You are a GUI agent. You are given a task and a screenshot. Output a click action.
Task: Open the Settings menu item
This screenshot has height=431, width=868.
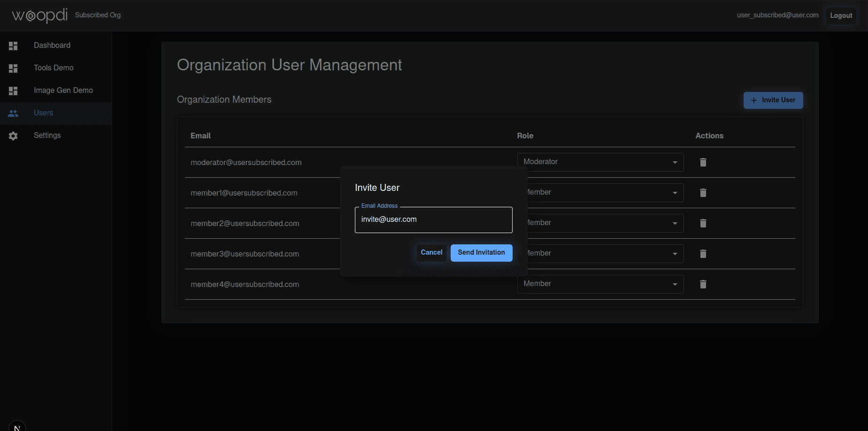pyautogui.click(x=47, y=136)
